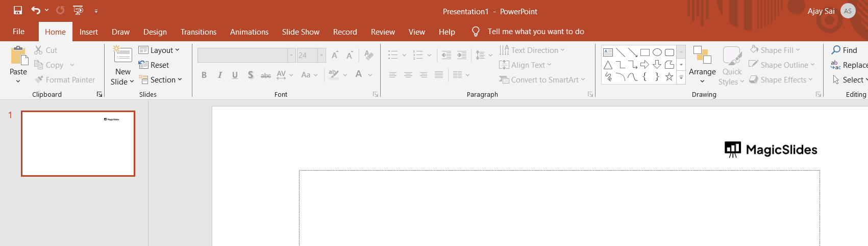Select the Oval shape
This screenshot has width=868, height=246.
coord(657,52)
